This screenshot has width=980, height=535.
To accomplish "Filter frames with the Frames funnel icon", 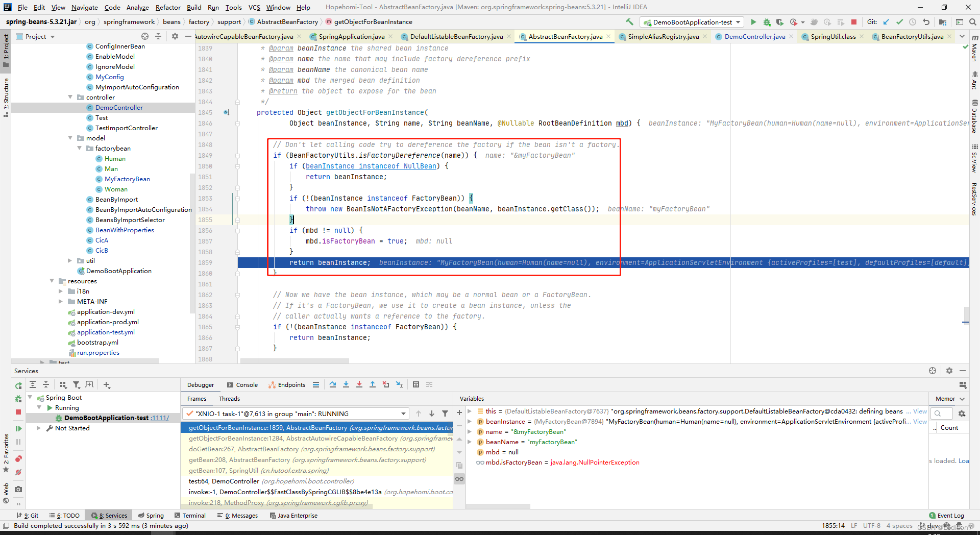I will [445, 414].
